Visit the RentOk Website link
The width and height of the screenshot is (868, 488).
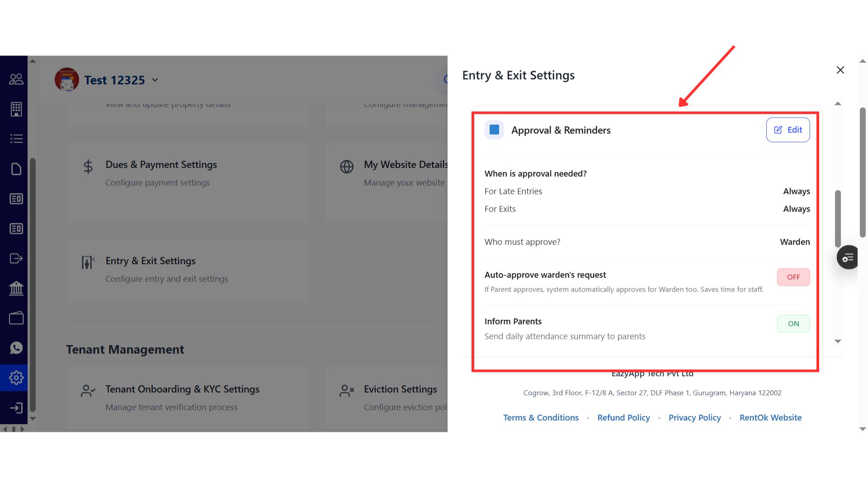pyautogui.click(x=770, y=418)
